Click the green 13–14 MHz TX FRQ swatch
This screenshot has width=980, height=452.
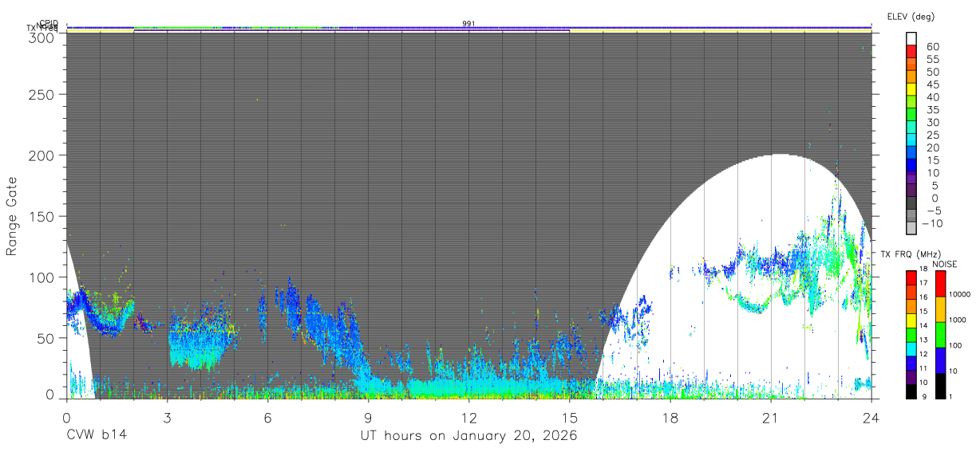pyautogui.click(x=911, y=335)
